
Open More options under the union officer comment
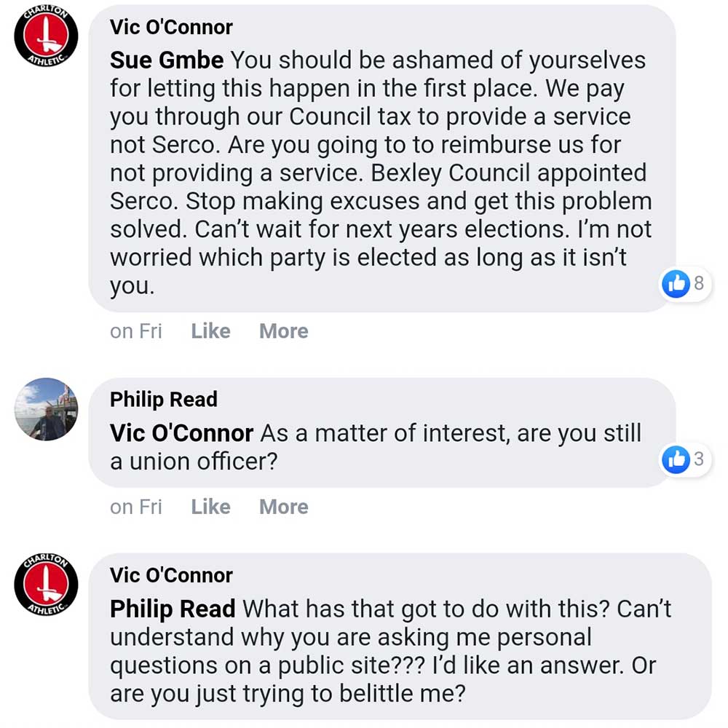pos(283,507)
